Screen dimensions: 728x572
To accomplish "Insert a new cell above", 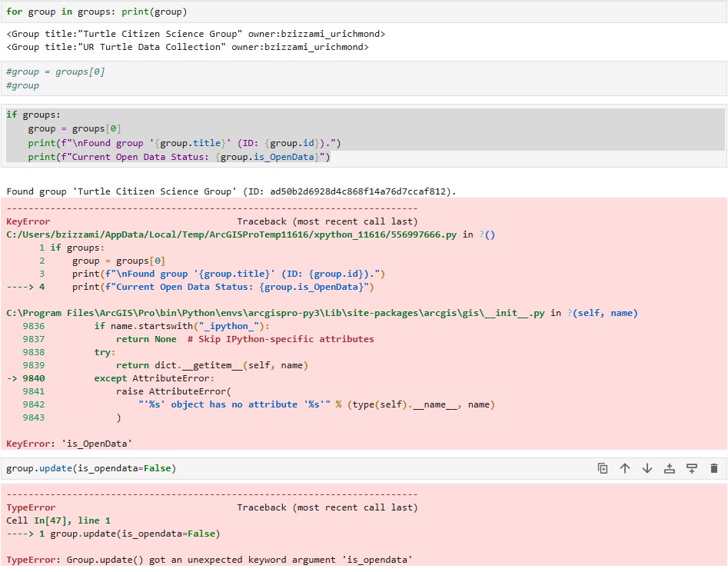I will [670, 468].
